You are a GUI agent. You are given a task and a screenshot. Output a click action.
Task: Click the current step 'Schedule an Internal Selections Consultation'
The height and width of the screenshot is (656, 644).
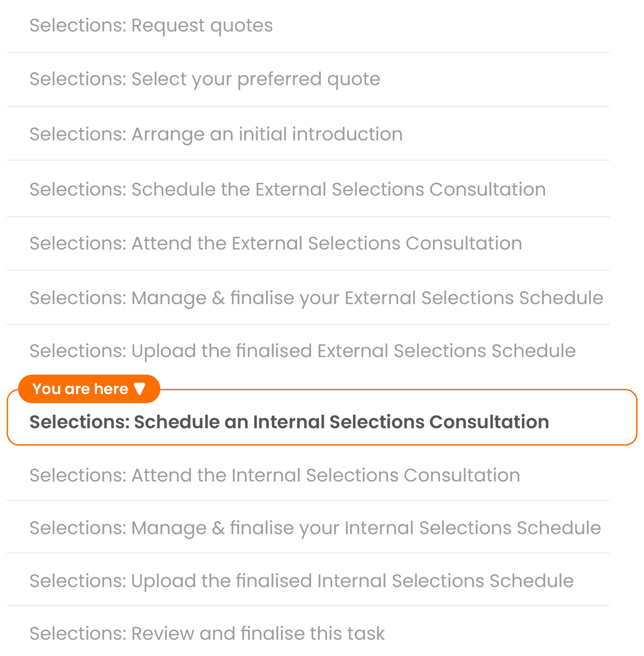point(289,422)
